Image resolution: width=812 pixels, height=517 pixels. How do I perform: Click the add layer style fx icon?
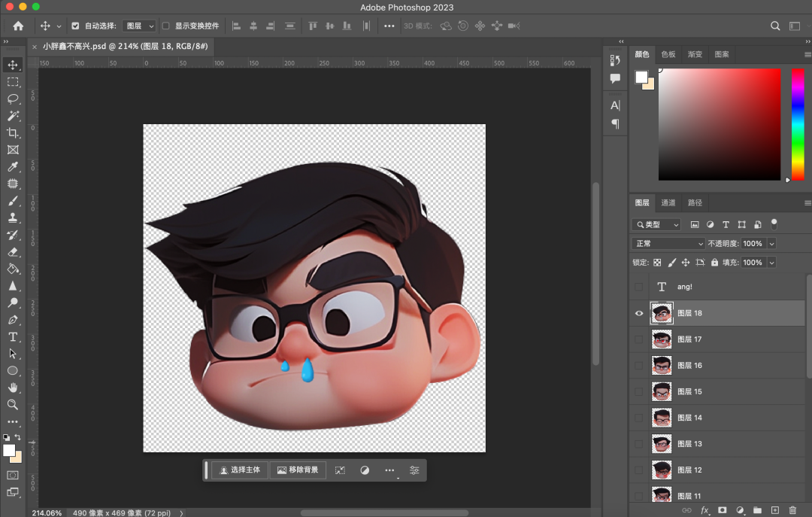(704, 510)
